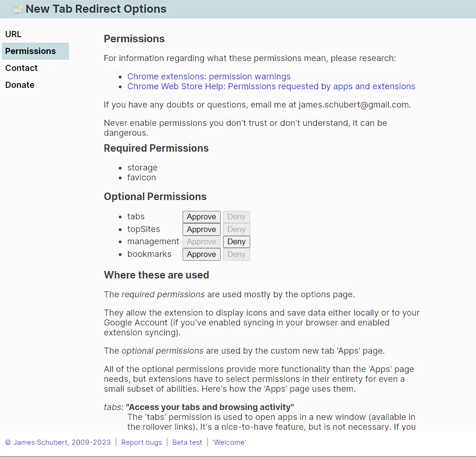
Task: Click the Permissions page heading
Action: click(x=134, y=39)
